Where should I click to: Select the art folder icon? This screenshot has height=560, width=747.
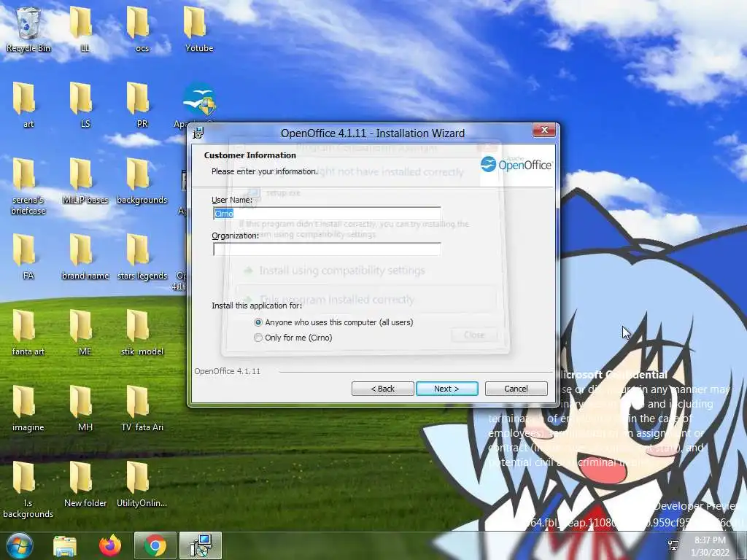(x=28, y=105)
